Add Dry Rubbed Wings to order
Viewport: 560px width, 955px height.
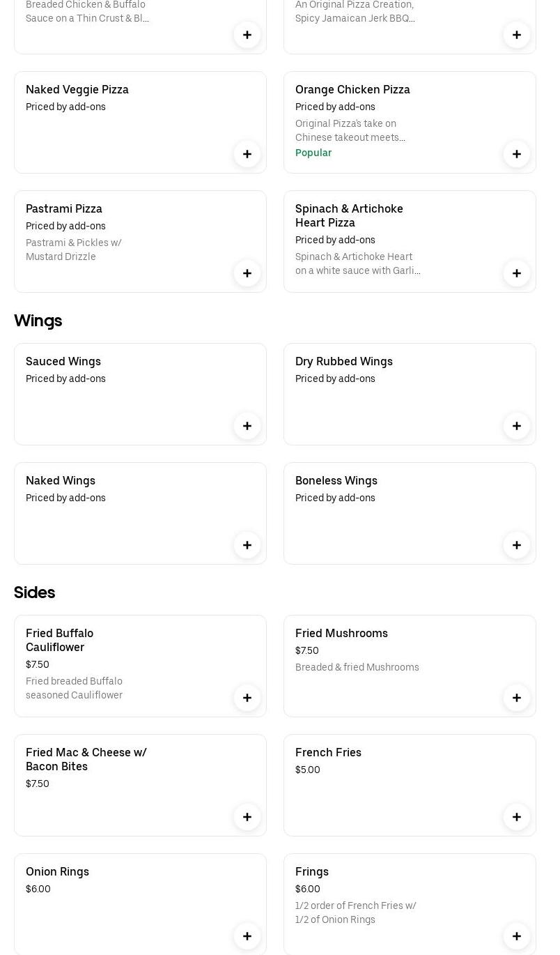[x=517, y=426]
